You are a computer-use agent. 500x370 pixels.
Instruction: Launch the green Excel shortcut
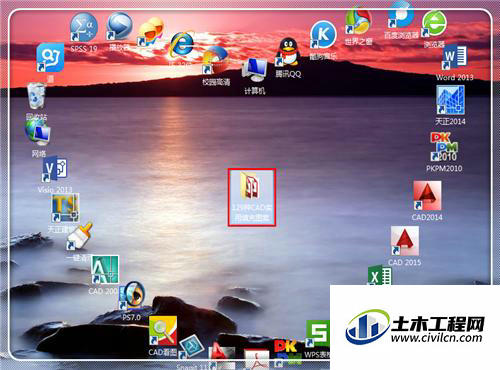tap(380, 276)
